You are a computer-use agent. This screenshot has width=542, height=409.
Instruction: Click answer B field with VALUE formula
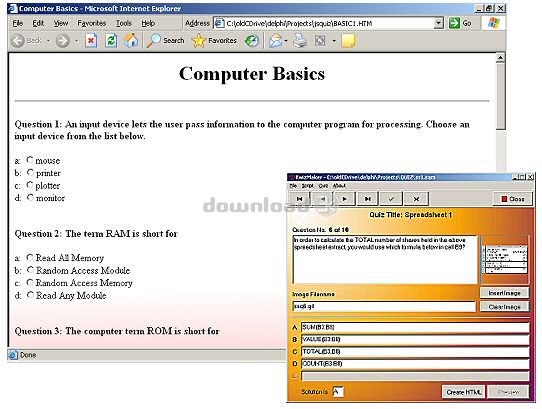pos(415,340)
